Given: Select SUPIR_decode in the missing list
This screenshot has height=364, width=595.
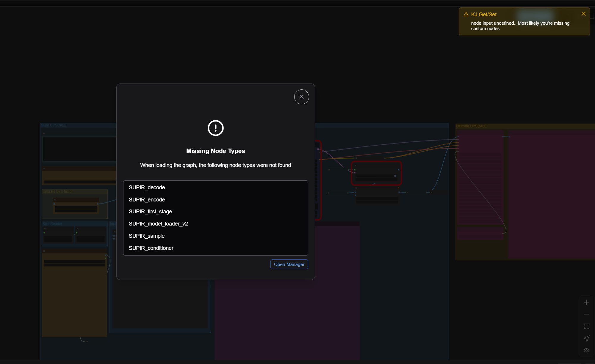Looking at the screenshot, I should 147,187.
